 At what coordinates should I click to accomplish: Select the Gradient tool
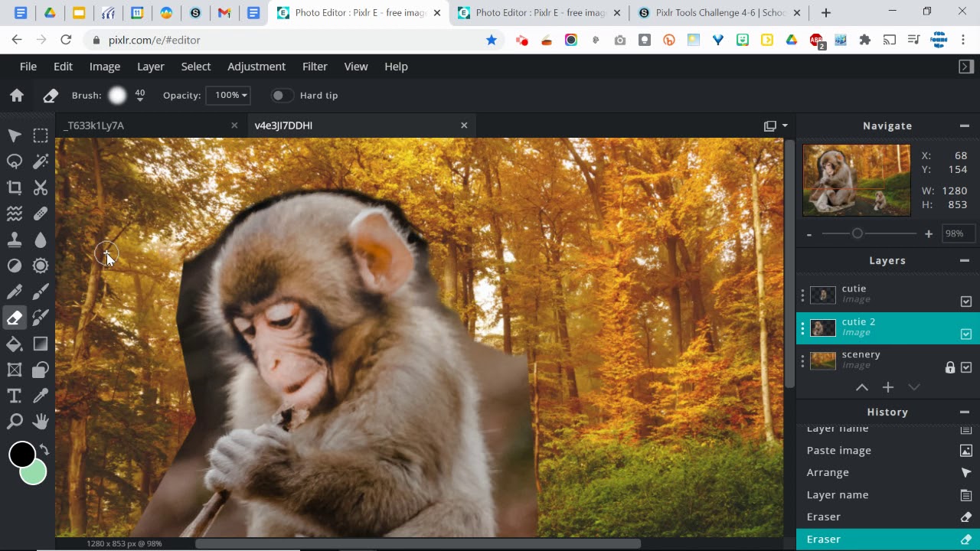tap(41, 344)
